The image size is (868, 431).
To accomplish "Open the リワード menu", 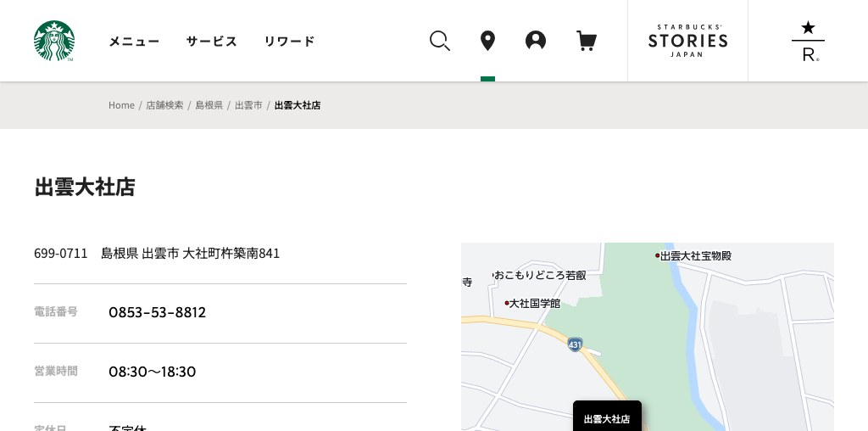I will coord(290,41).
